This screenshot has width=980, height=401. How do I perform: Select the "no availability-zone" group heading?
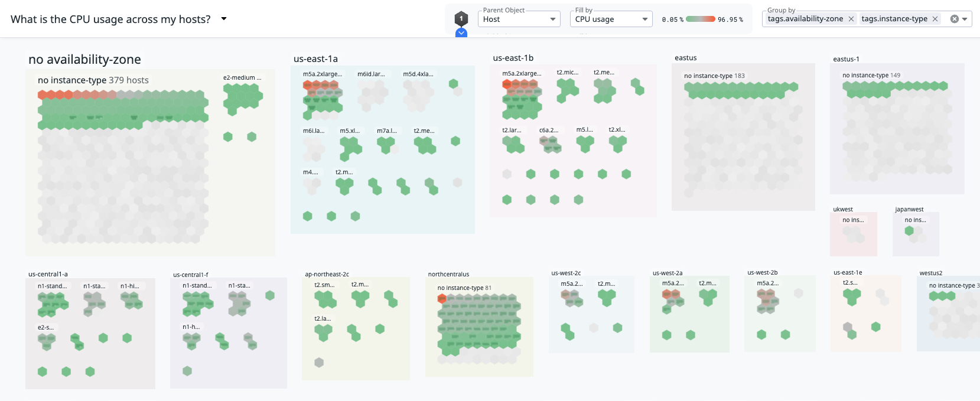point(84,60)
